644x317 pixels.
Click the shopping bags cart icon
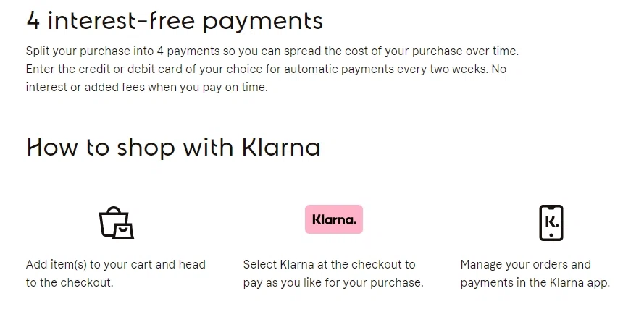[116, 222]
